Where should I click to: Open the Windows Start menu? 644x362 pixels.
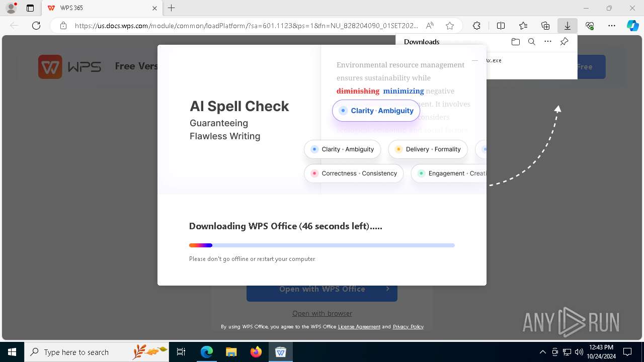coord(12,352)
